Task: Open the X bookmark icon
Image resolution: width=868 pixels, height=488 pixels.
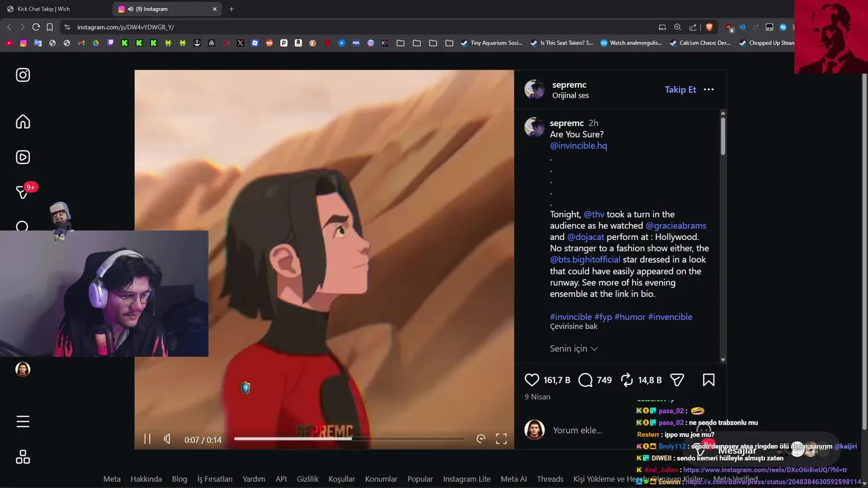Action: 240,43
